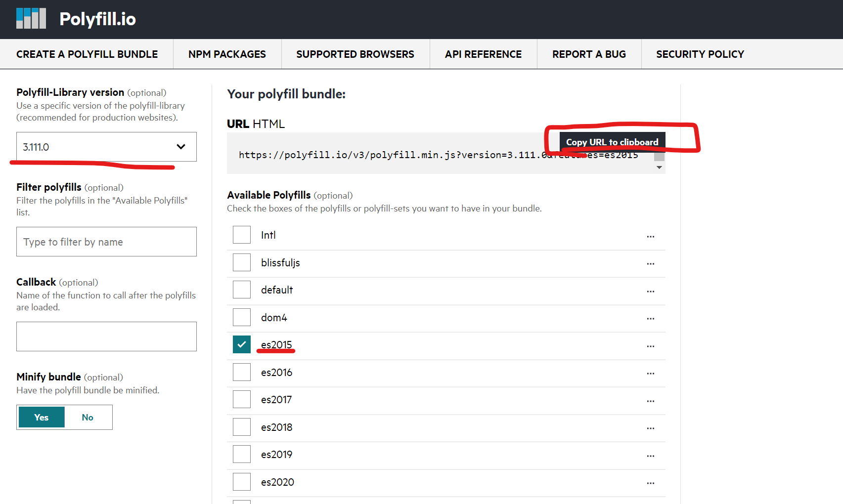
Task: Click the dom4 label text
Action: 274,317
